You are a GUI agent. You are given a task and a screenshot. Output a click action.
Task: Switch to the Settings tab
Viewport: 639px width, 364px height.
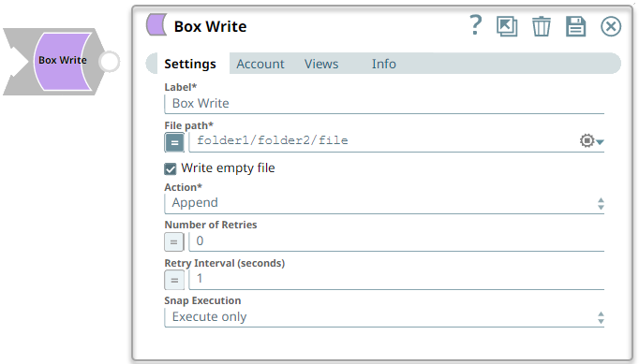pyautogui.click(x=190, y=64)
